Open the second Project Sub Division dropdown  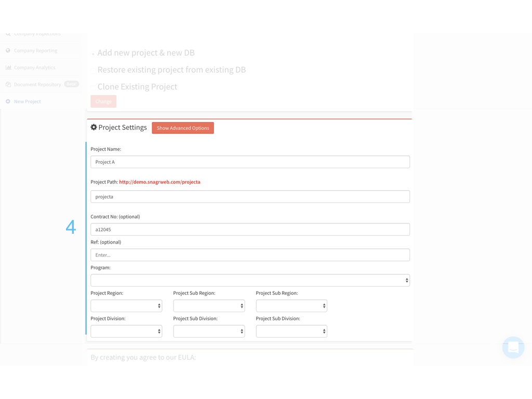(x=291, y=331)
